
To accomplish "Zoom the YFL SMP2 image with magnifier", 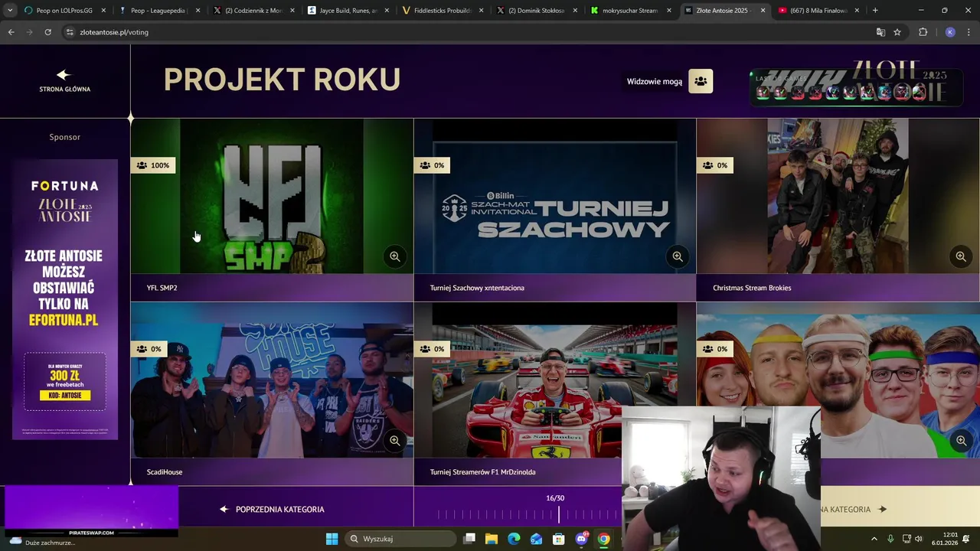I will click(395, 256).
